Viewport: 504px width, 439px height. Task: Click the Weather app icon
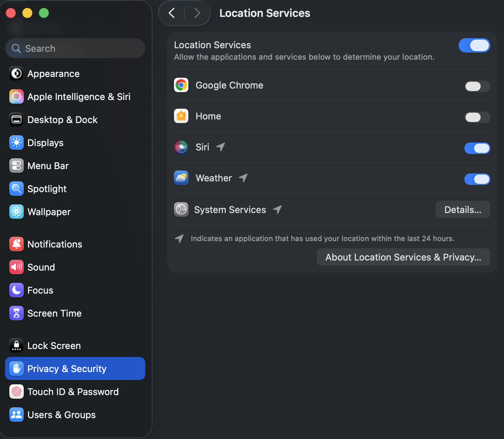[x=181, y=178]
